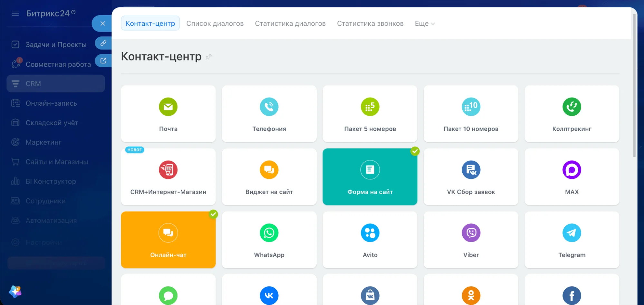Click the Пакет 10 номеров label
The width and height of the screenshot is (644, 305).
[x=471, y=129]
